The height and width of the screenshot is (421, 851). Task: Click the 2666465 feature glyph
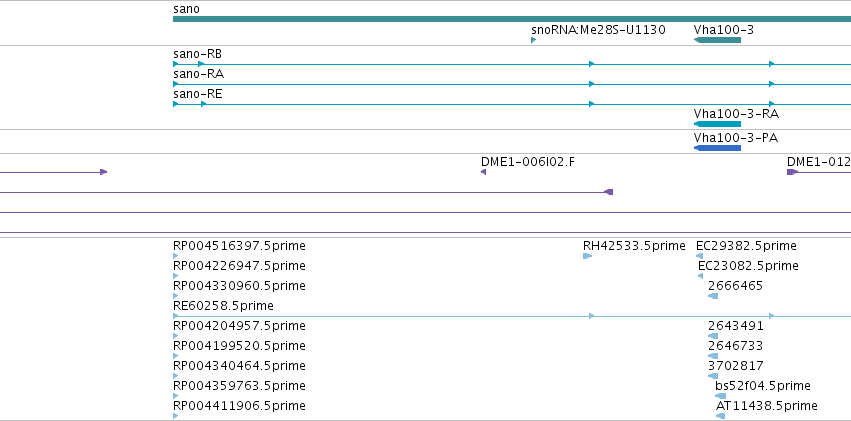tap(713, 296)
